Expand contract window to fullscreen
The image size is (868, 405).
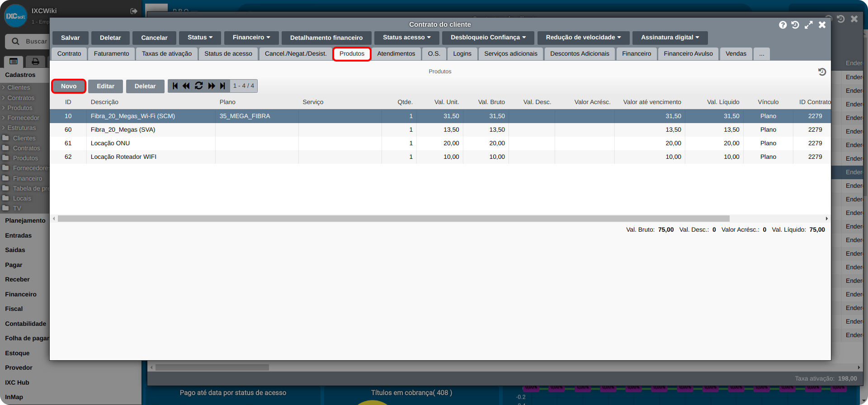pos(808,25)
